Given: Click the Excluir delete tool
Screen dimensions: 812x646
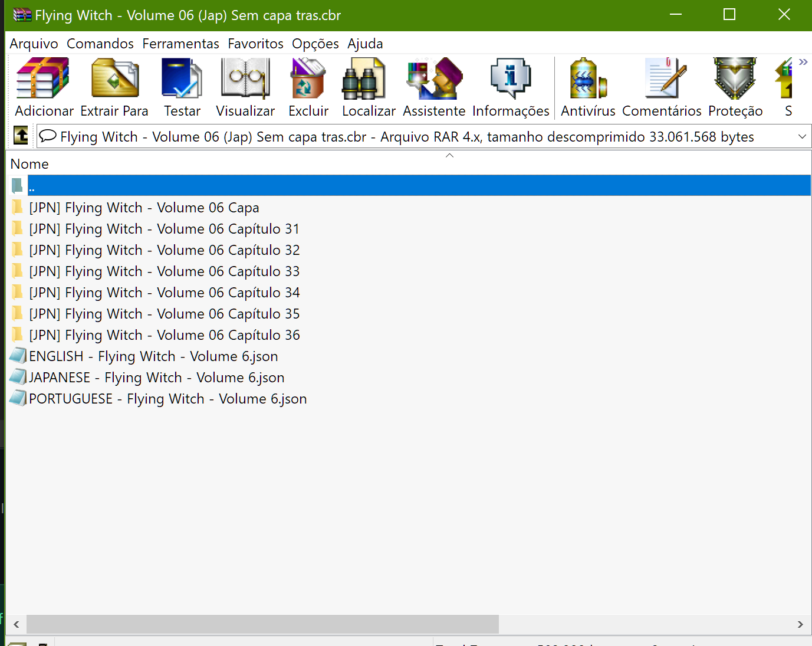Looking at the screenshot, I should pos(308,87).
